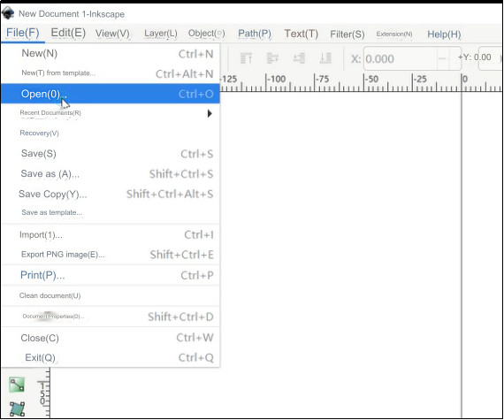
Task: Click the Y coordinate input field
Action: tap(490, 58)
